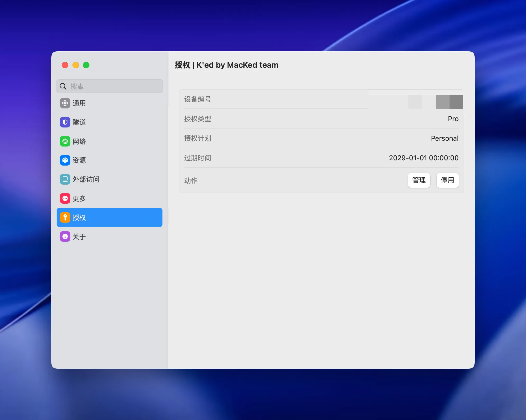The image size is (526, 420).
Task: Open the 资源 section label
Action: click(x=79, y=160)
